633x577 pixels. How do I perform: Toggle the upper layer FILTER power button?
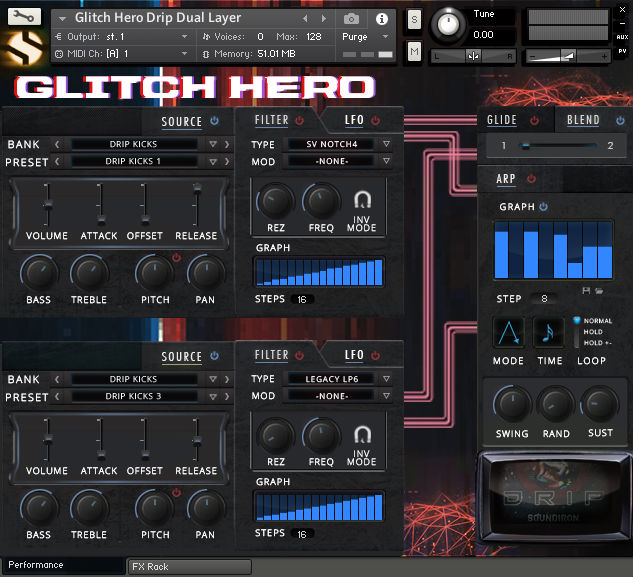point(299,120)
